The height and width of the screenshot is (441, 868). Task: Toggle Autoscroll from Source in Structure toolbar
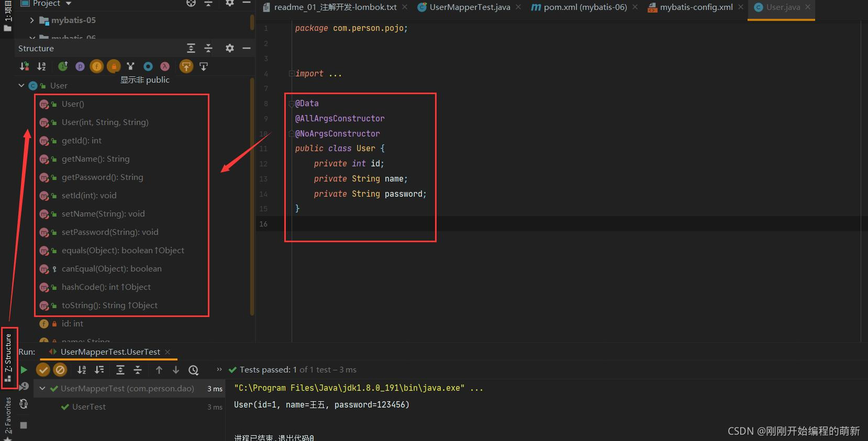tap(204, 66)
